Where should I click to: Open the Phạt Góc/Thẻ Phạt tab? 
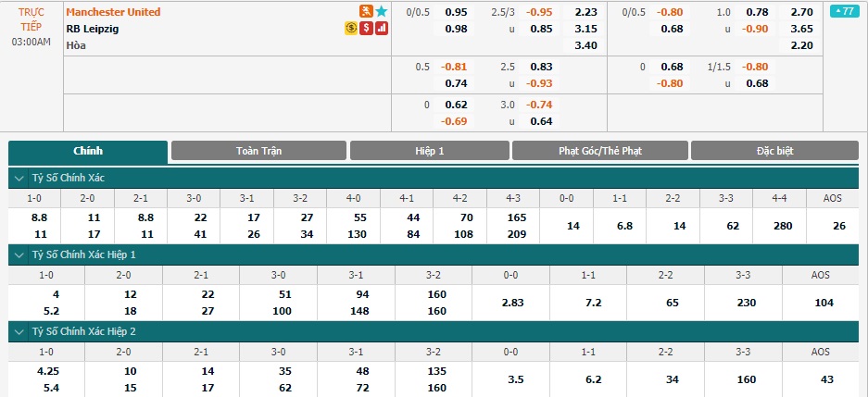point(600,151)
